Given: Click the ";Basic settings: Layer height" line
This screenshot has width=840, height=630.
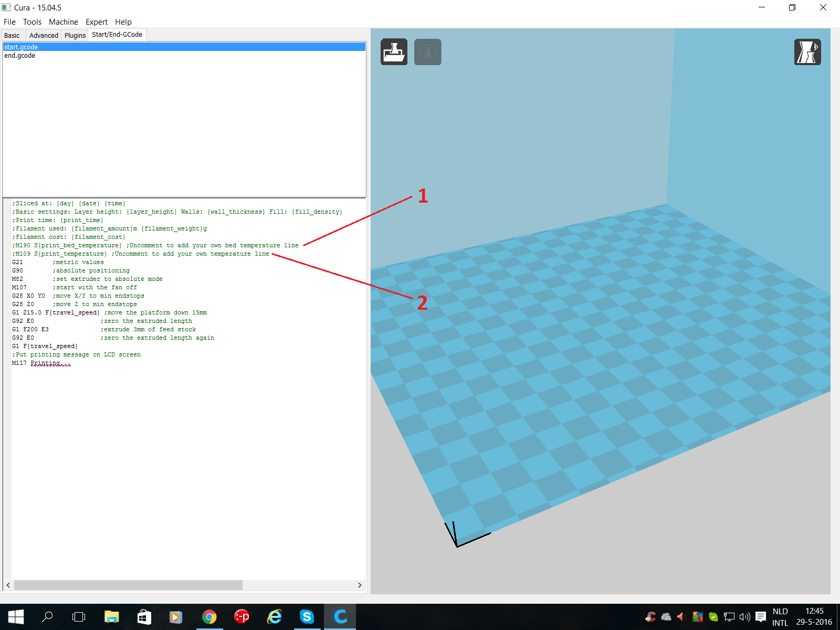Looking at the screenshot, I should pyautogui.click(x=177, y=212).
